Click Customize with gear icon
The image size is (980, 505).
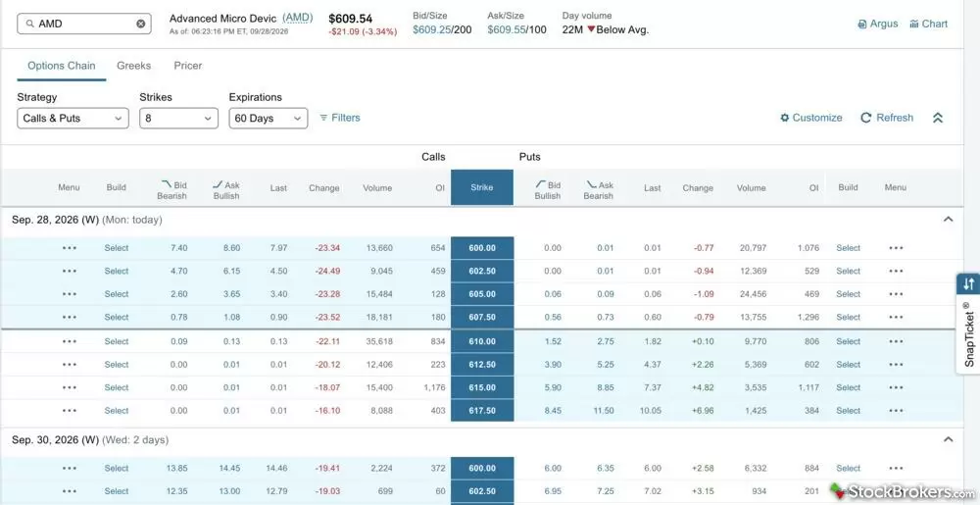pyautogui.click(x=811, y=118)
